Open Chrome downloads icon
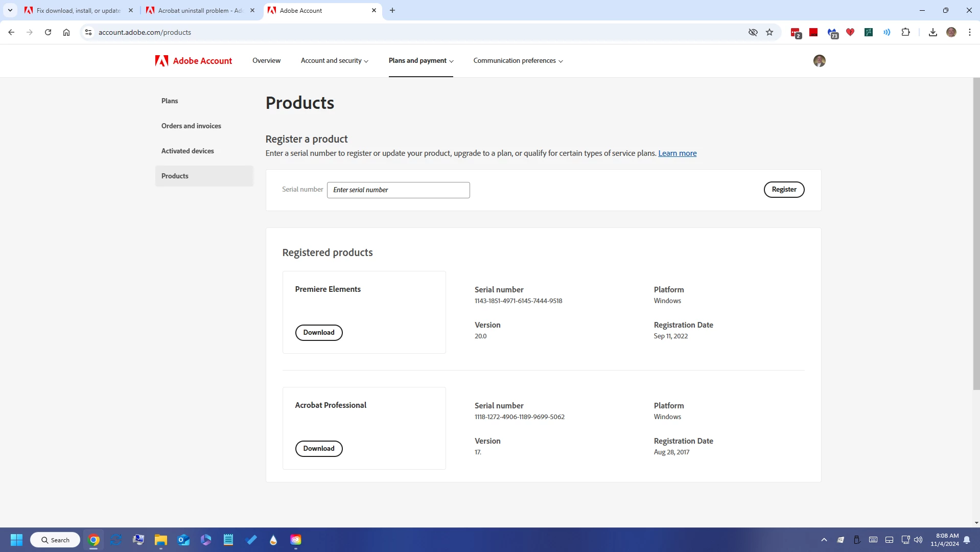 click(x=932, y=32)
